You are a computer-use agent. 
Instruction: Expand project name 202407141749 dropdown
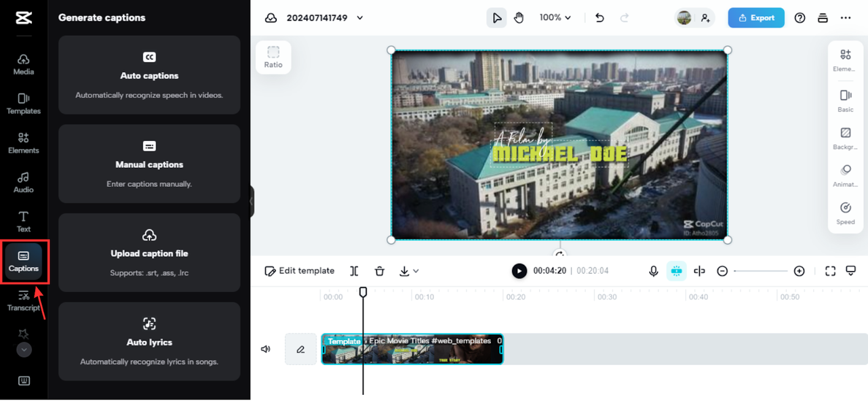coord(360,18)
